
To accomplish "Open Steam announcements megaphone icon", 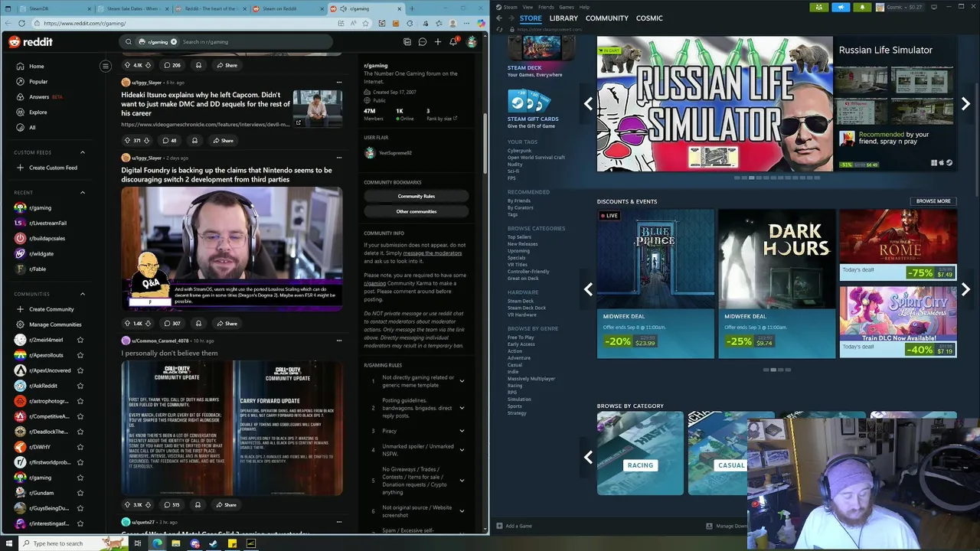I will pyautogui.click(x=841, y=7).
